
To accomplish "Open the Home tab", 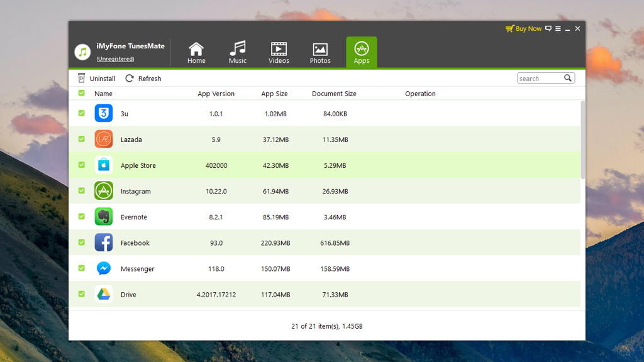I will (196, 53).
